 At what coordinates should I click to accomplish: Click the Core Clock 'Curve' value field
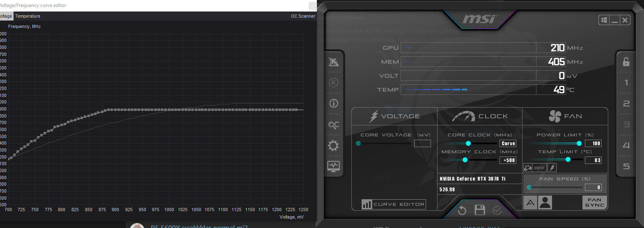[x=508, y=143]
